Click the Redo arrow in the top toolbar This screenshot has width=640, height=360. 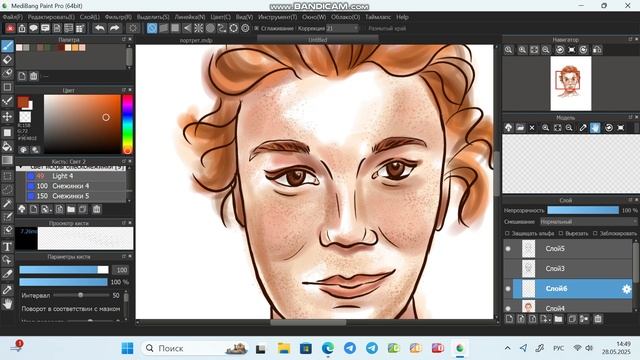[115, 28]
